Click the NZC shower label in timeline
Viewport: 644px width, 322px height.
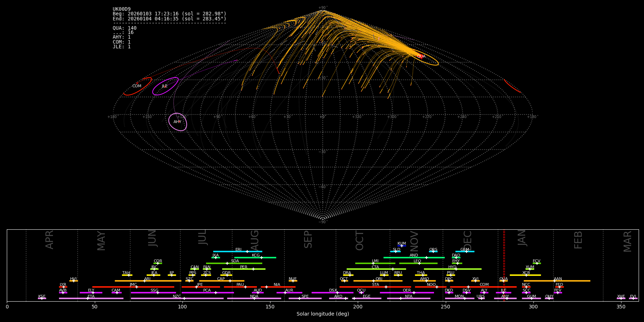177,297
